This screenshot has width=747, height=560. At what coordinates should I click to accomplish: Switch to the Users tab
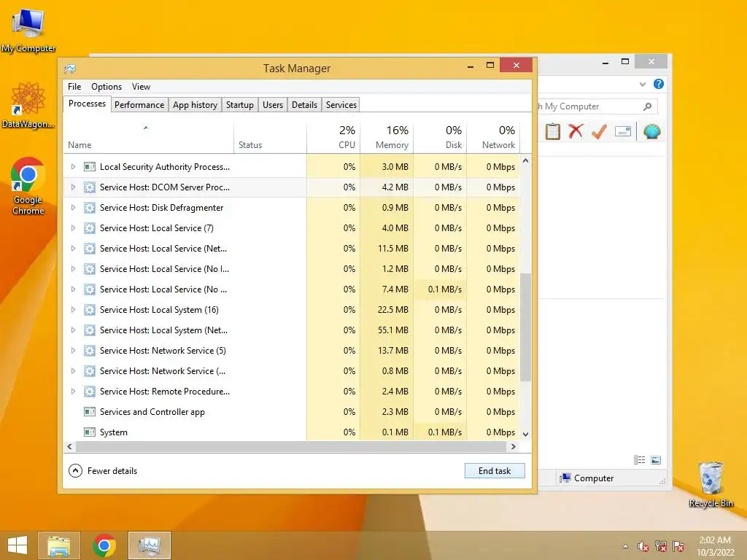point(273,105)
